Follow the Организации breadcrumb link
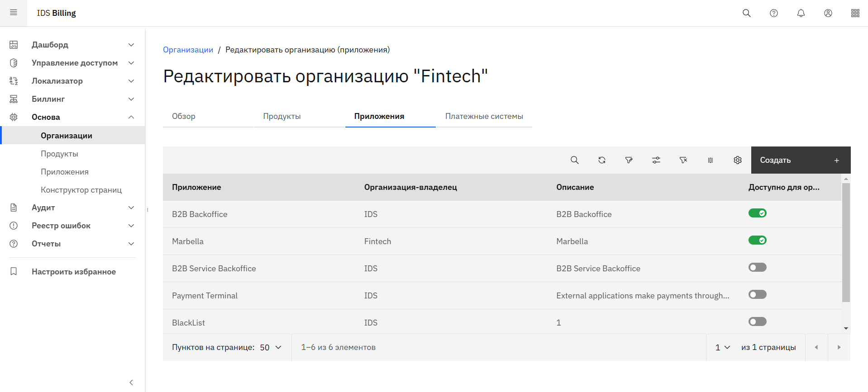The width and height of the screenshot is (868, 392). pyautogui.click(x=188, y=50)
